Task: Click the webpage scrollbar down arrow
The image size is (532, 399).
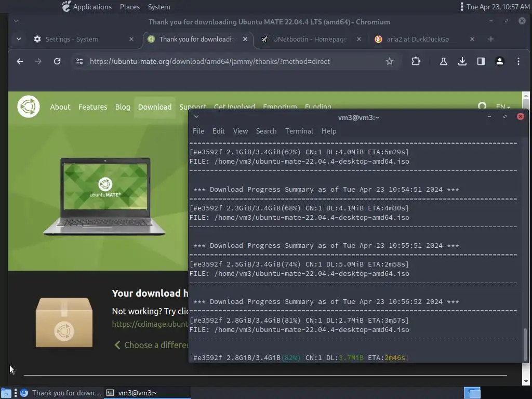Action: 526,381
